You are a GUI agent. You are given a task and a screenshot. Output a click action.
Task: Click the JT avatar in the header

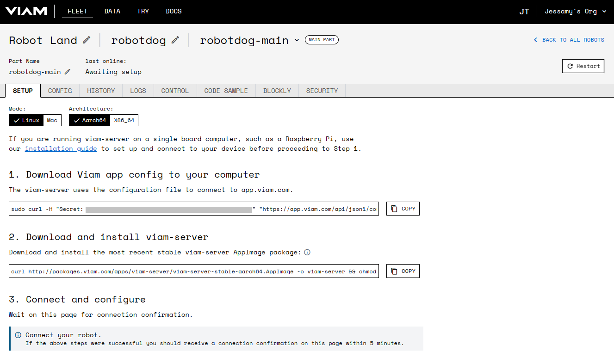tap(524, 11)
